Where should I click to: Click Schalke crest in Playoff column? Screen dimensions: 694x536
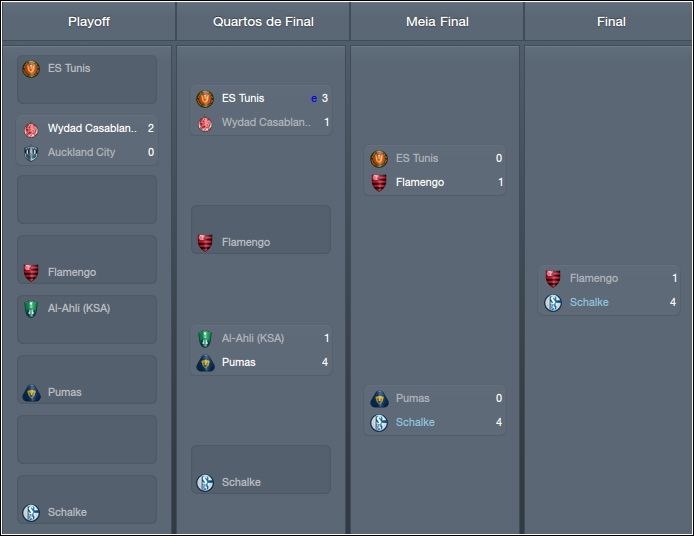pyautogui.click(x=31, y=513)
